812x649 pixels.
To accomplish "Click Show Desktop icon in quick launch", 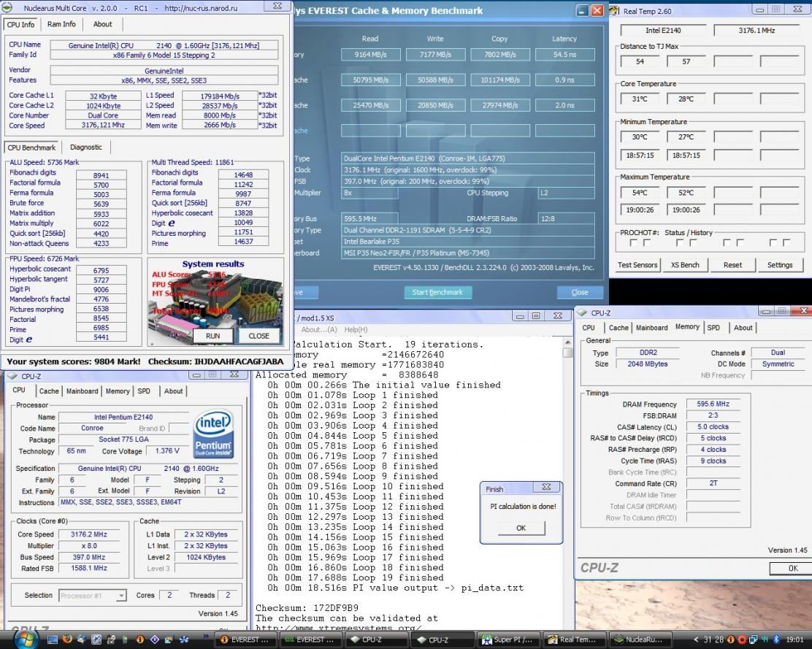I will [x=53, y=640].
